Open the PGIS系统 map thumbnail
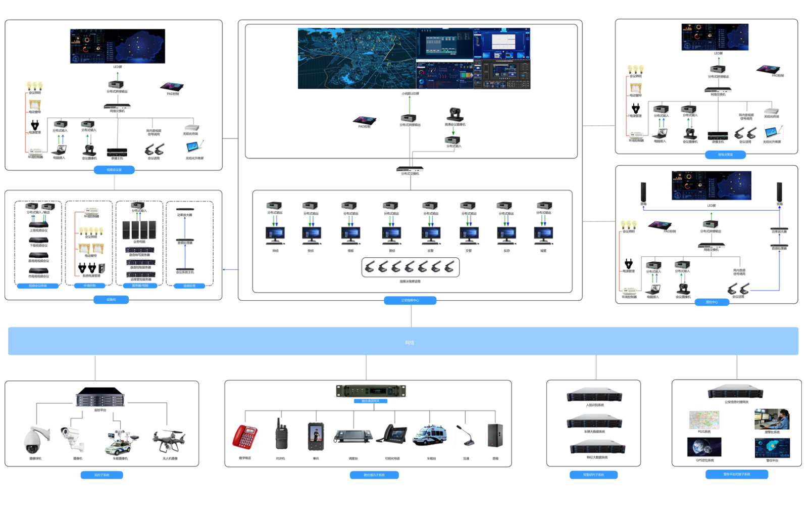The width and height of the screenshot is (812, 517). (x=704, y=420)
